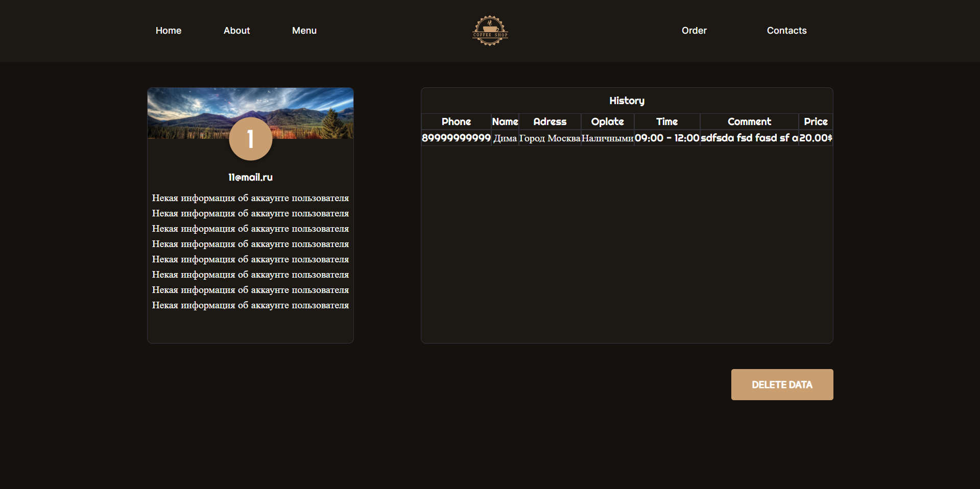
Task: Click the Adress column header
Action: pyautogui.click(x=550, y=121)
